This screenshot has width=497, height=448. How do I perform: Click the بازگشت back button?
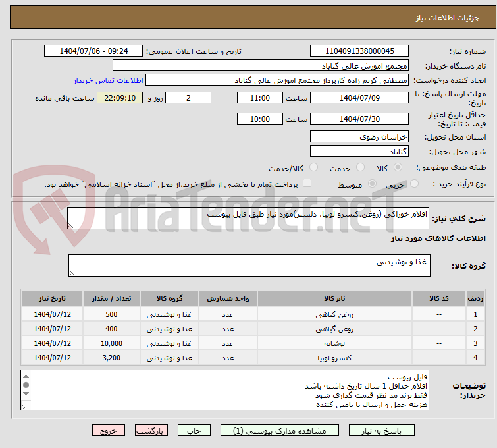point(151,430)
